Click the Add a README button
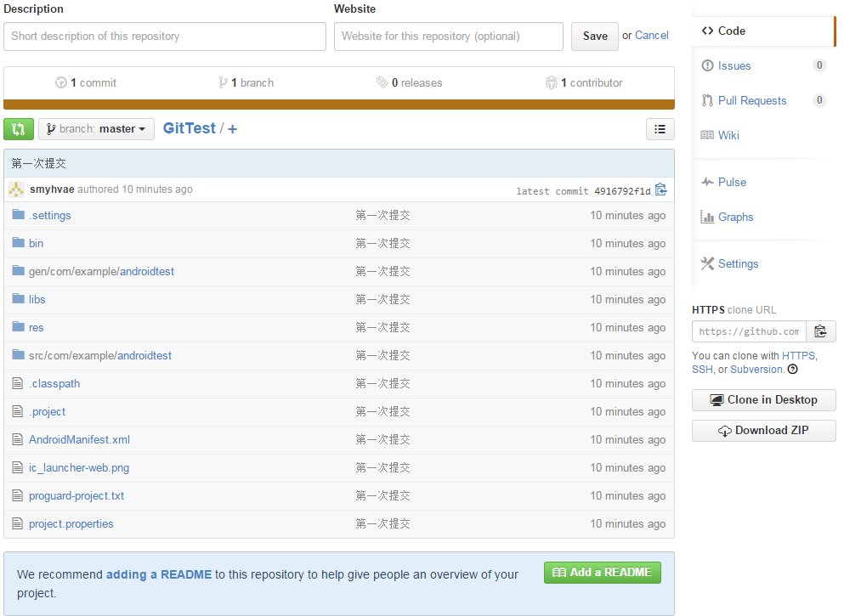 point(603,573)
